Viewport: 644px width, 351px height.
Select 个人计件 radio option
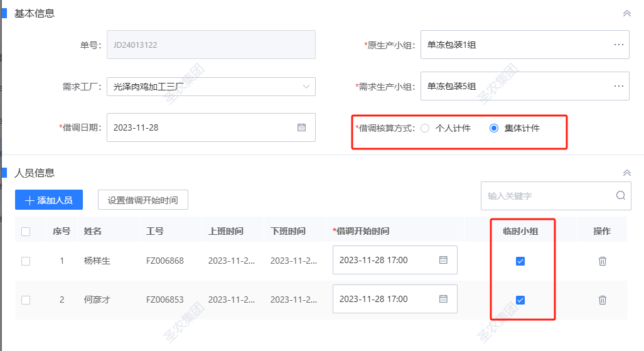[x=425, y=128]
